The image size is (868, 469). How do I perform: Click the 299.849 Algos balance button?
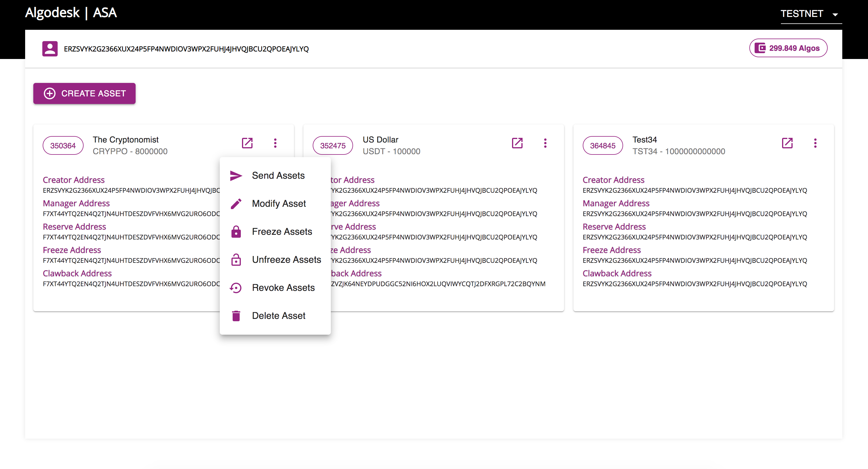pos(788,48)
